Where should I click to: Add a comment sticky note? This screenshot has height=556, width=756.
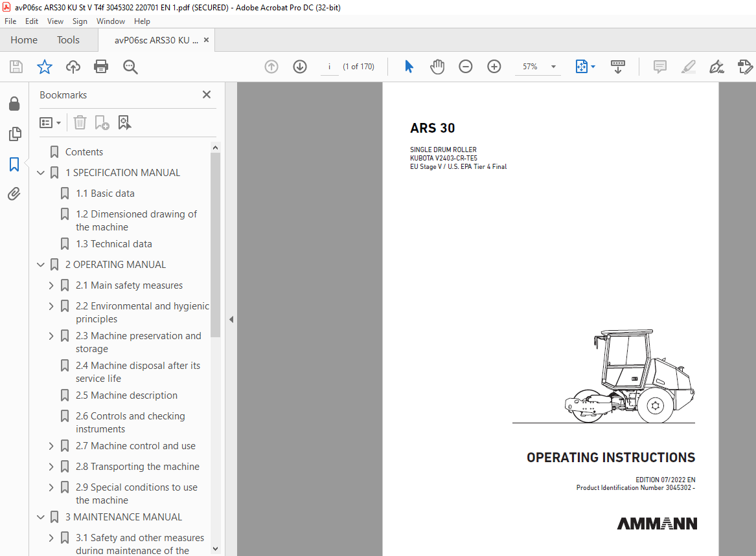click(660, 67)
